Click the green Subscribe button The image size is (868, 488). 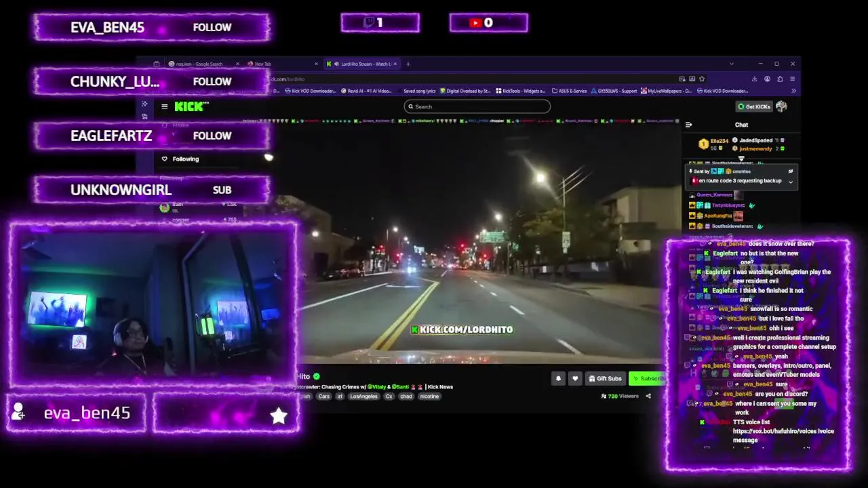pyautogui.click(x=647, y=378)
